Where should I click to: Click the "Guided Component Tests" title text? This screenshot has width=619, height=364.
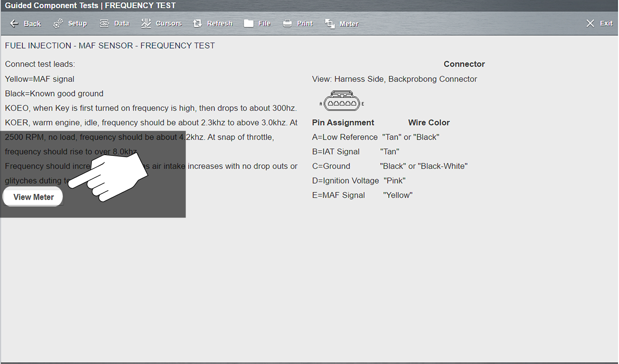(x=51, y=6)
